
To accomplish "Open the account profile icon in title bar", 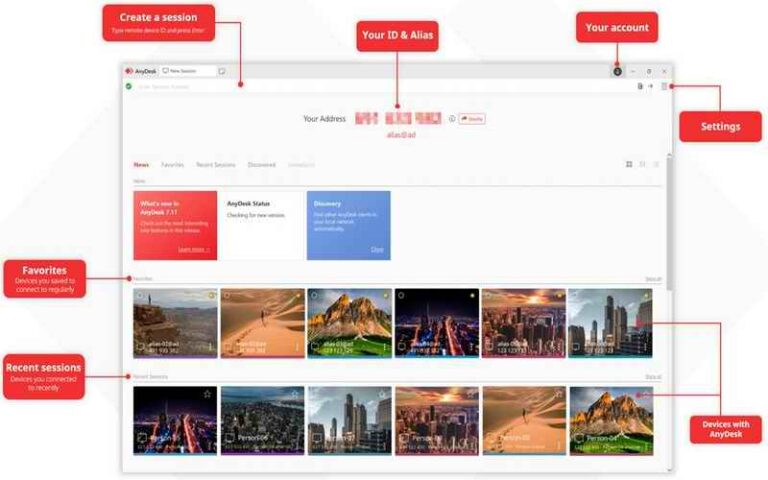I will (x=617, y=71).
